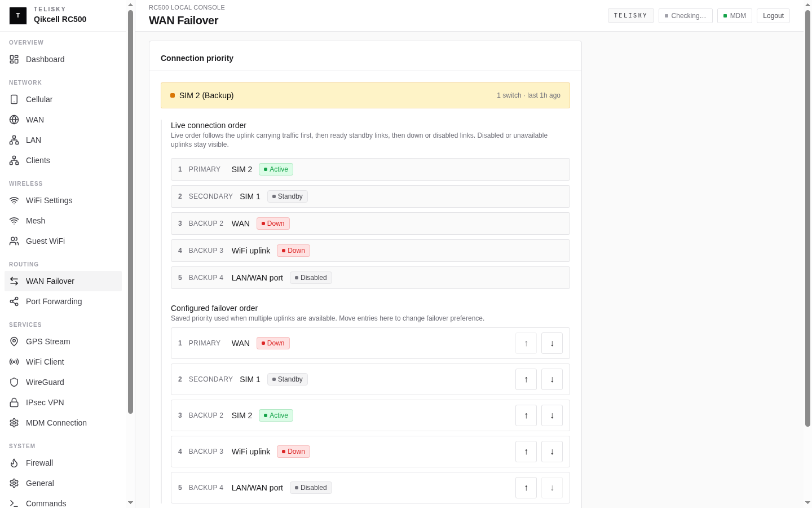
Task: Click the Port Forwarding share icon
Action: point(14,301)
